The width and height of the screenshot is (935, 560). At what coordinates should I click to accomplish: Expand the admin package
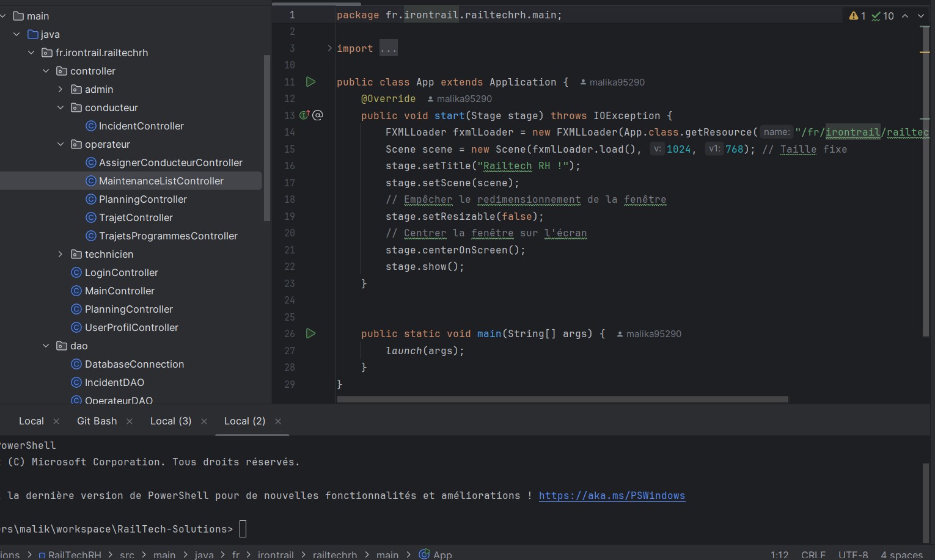(x=61, y=89)
